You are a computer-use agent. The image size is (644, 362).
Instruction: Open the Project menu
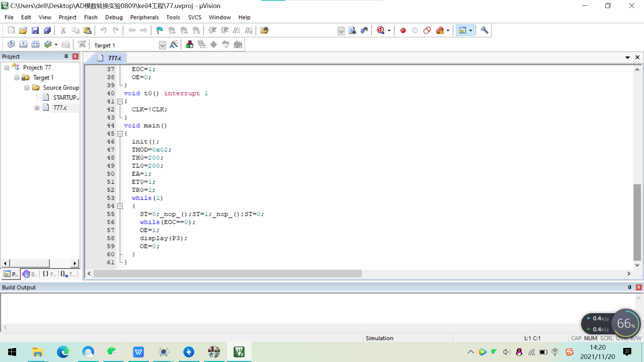click(x=67, y=17)
